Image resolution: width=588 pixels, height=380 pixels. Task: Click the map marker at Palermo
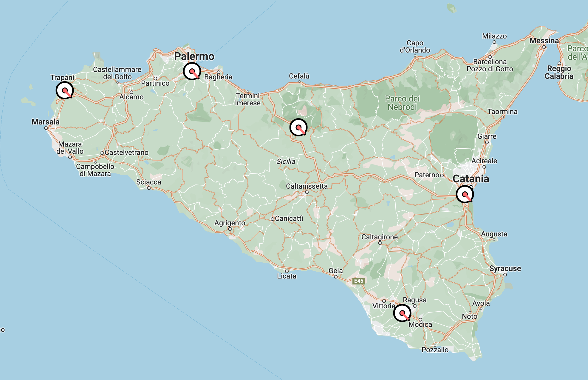point(192,71)
